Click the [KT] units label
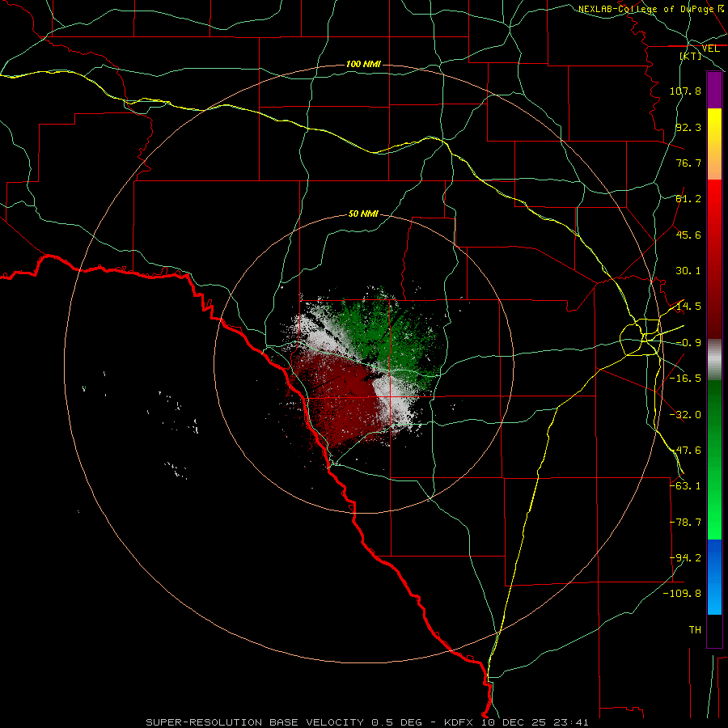This screenshot has width=728, height=728. 691,56
